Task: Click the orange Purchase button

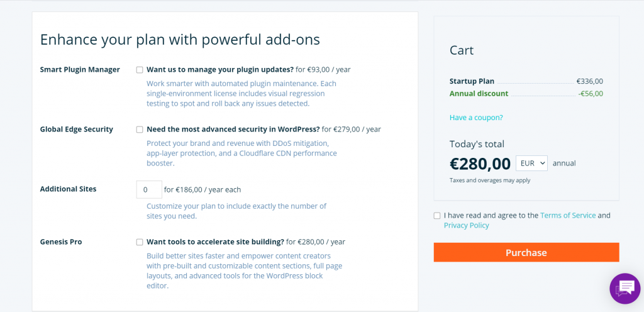Action: (526, 252)
